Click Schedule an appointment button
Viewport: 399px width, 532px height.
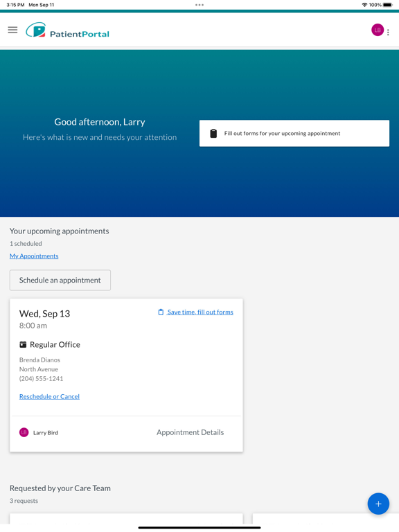tap(60, 281)
